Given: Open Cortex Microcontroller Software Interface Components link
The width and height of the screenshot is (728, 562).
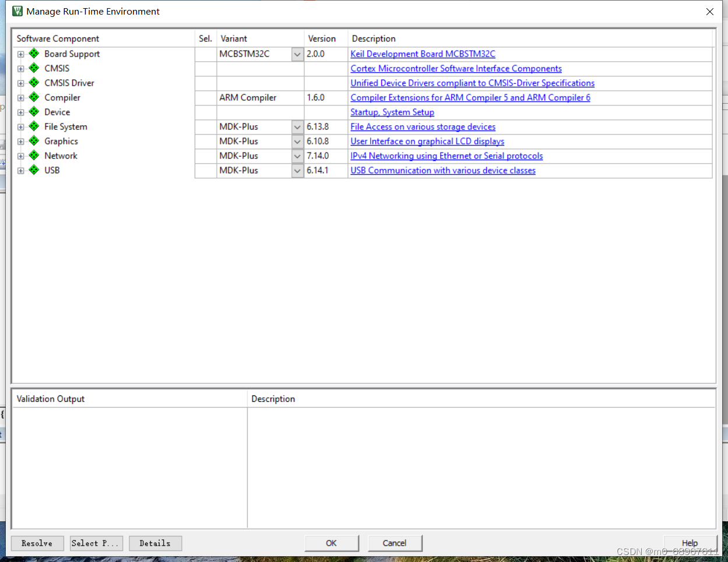Looking at the screenshot, I should tap(456, 68).
